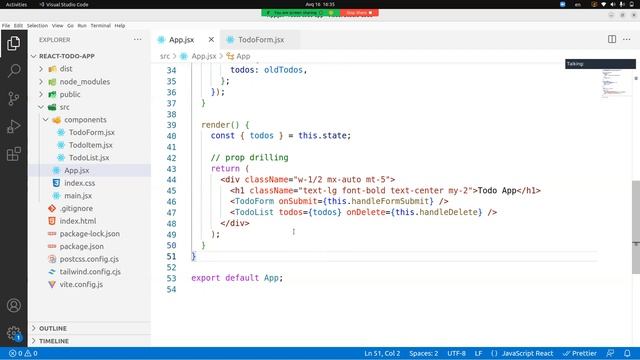Open the Explorer view in activity bar

[x=13, y=43]
